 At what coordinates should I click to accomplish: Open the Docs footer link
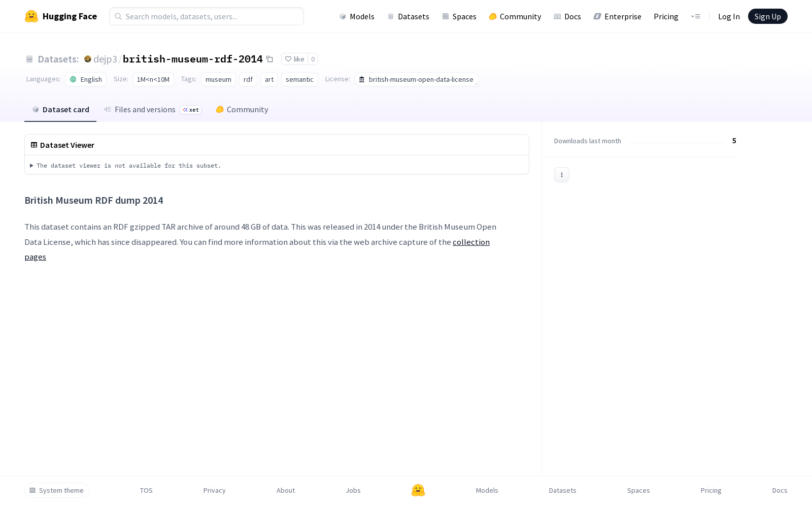780,490
